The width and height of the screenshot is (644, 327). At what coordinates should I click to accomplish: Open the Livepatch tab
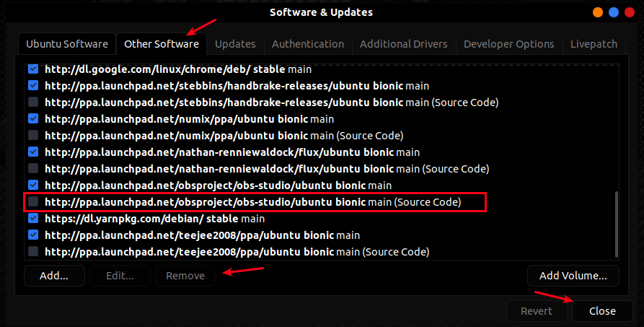594,44
